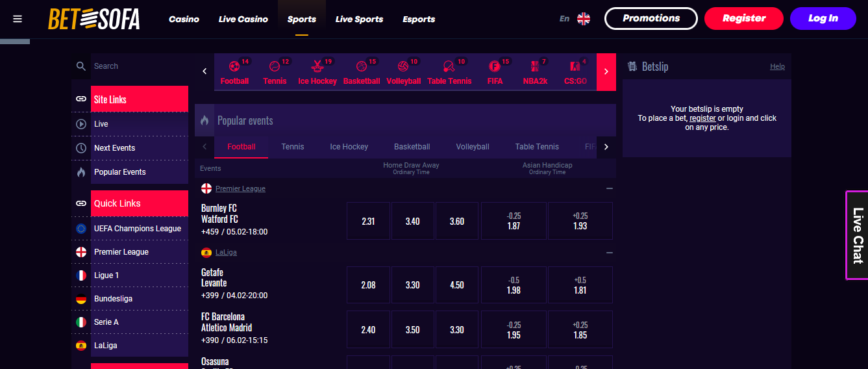
Task: Open the hamburger menu icon
Action: [18, 19]
